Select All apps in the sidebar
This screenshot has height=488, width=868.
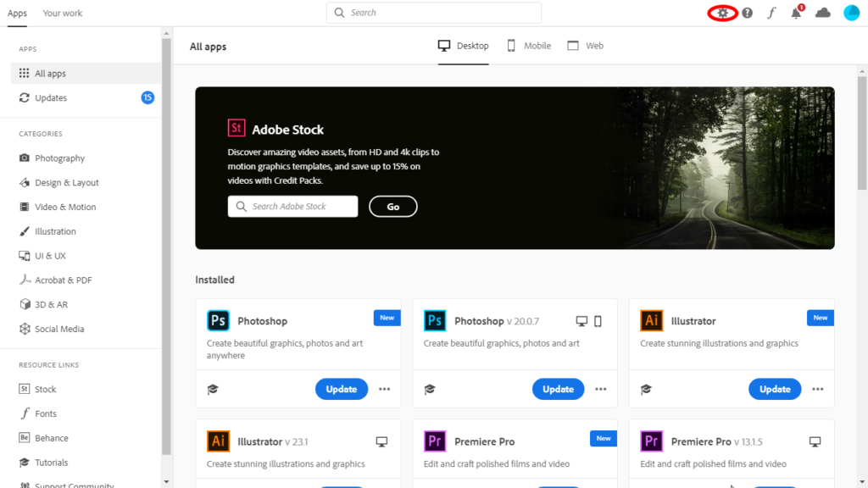pyautogui.click(x=86, y=73)
